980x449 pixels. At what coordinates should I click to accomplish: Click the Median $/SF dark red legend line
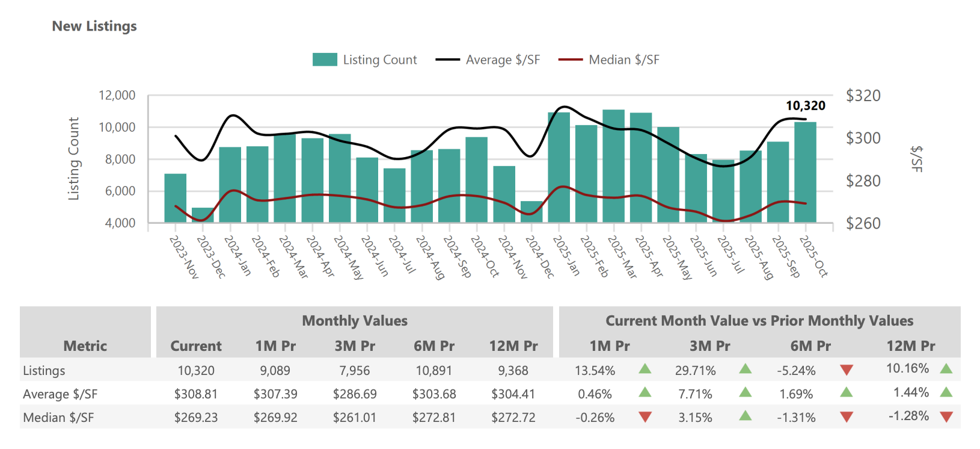pos(570,60)
